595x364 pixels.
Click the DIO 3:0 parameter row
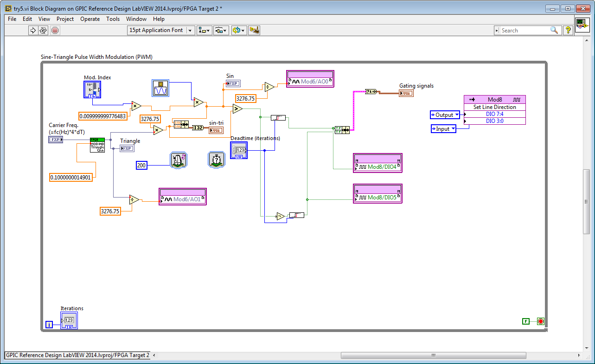495,121
